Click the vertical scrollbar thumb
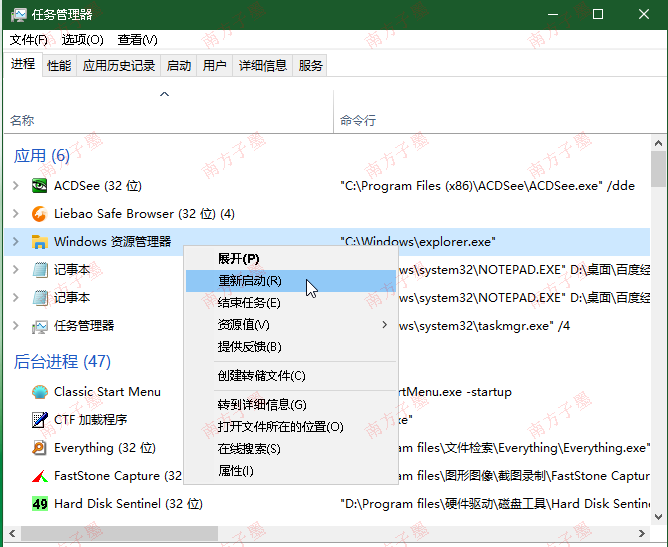This screenshot has width=668, height=547. point(659,169)
